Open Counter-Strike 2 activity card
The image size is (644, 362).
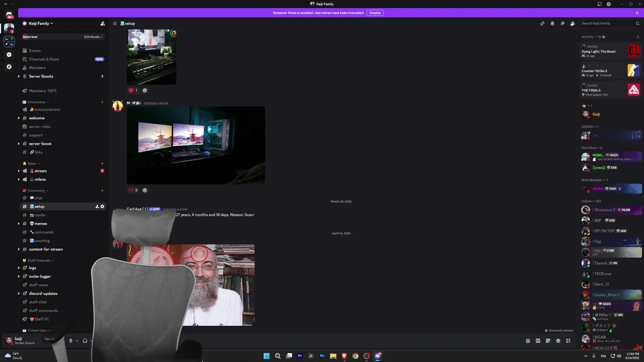[x=611, y=70]
